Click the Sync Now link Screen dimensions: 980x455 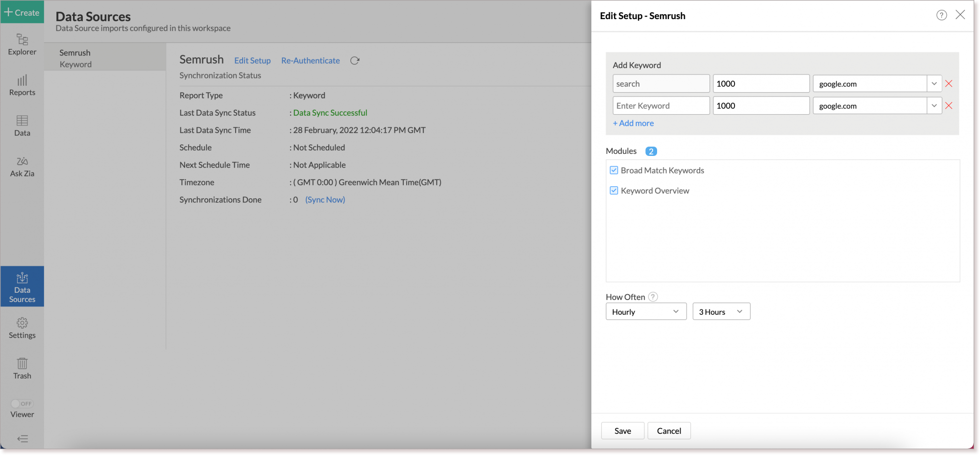coord(325,200)
